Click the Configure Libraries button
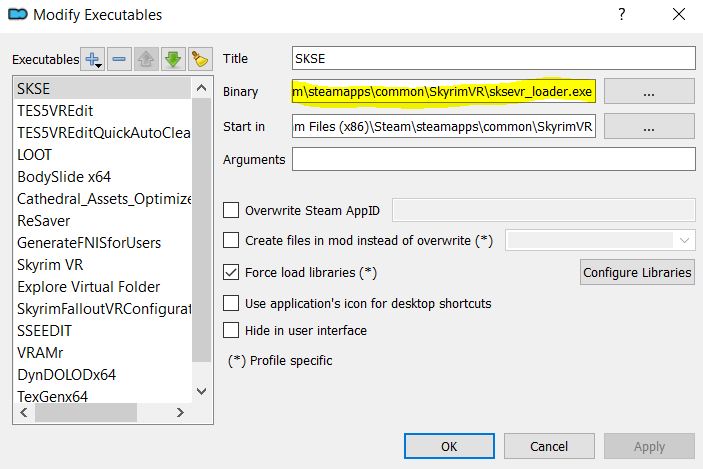 pyautogui.click(x=637, y=272)
